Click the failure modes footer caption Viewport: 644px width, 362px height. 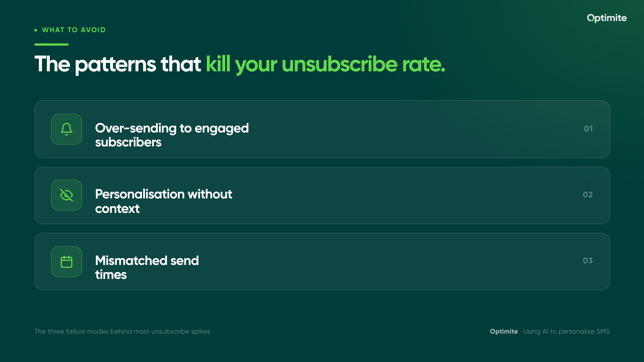(122, 331)
